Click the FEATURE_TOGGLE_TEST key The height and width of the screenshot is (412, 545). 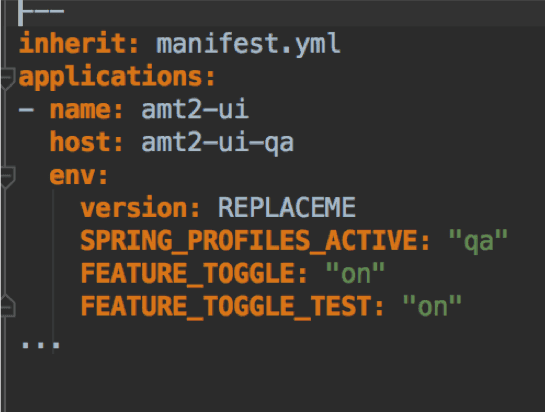click(226, 306)
